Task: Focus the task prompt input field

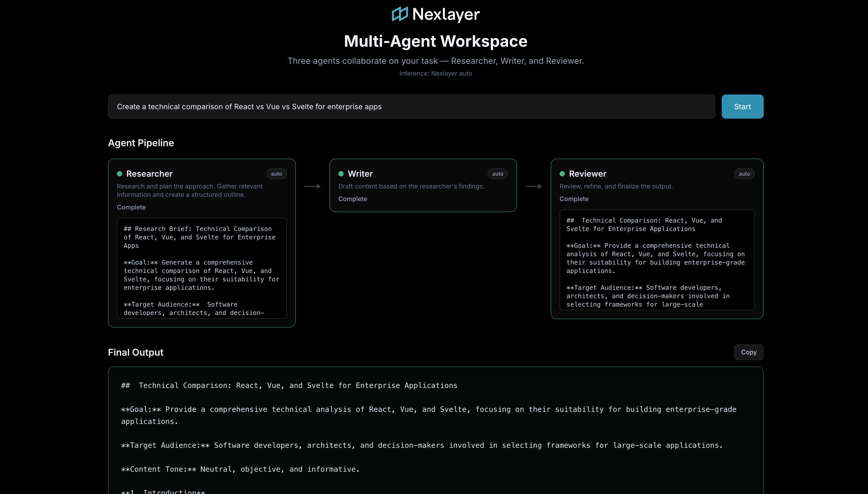Action: 411,107
